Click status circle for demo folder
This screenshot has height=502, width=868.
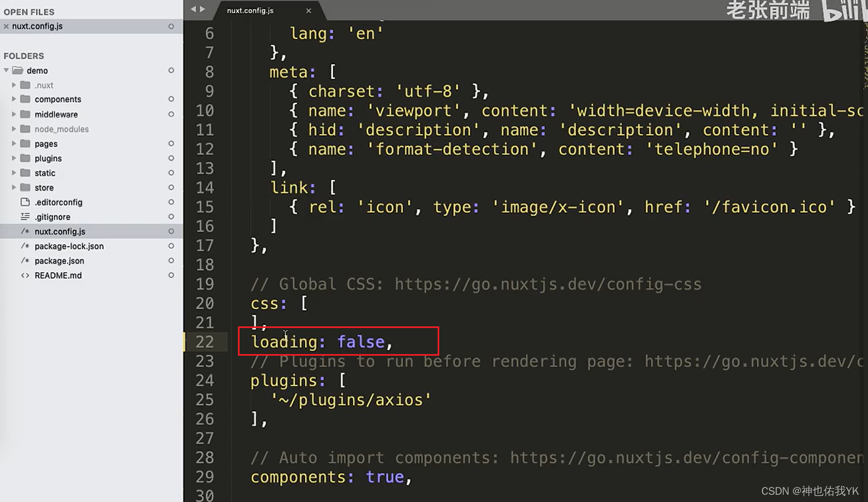click(171, 70)
